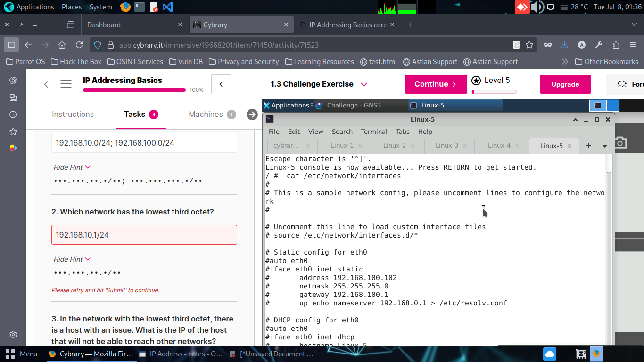Viewport: 644px width, 362px height.
Task: Switch to the Instructions tab
Action: [x=73, y=115]
